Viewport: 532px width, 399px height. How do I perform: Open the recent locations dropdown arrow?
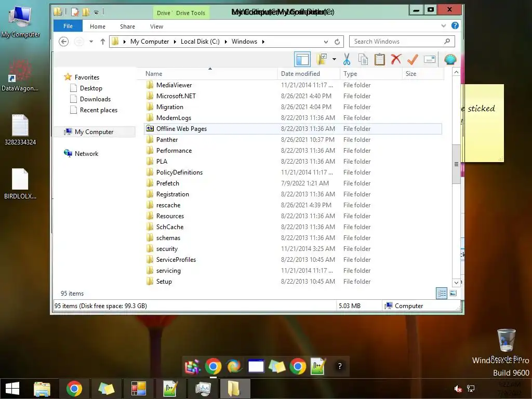(x=91, y=42)
